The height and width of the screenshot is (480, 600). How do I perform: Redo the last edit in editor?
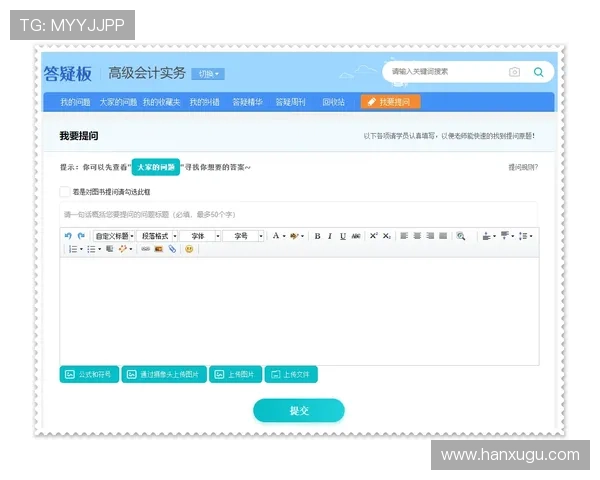pos(81,236)
